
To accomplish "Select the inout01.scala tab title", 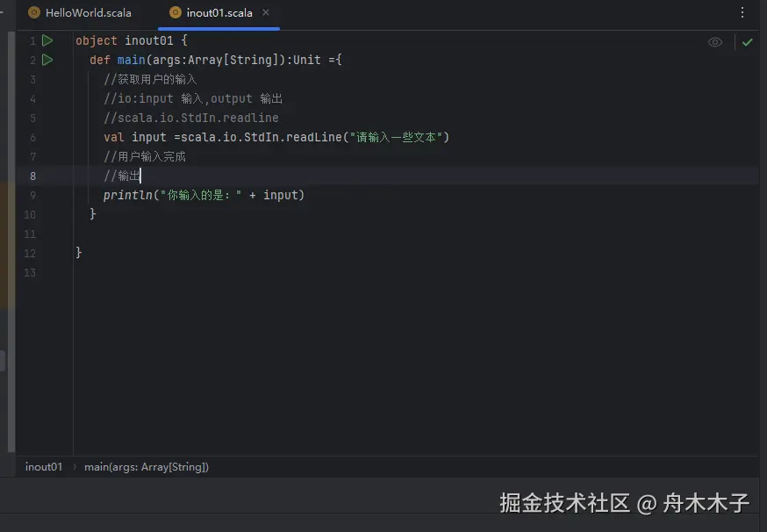I will 219,13.
